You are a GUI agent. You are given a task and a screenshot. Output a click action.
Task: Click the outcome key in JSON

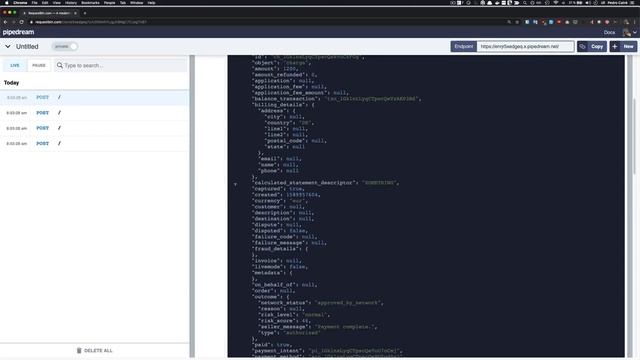[265, 297]
